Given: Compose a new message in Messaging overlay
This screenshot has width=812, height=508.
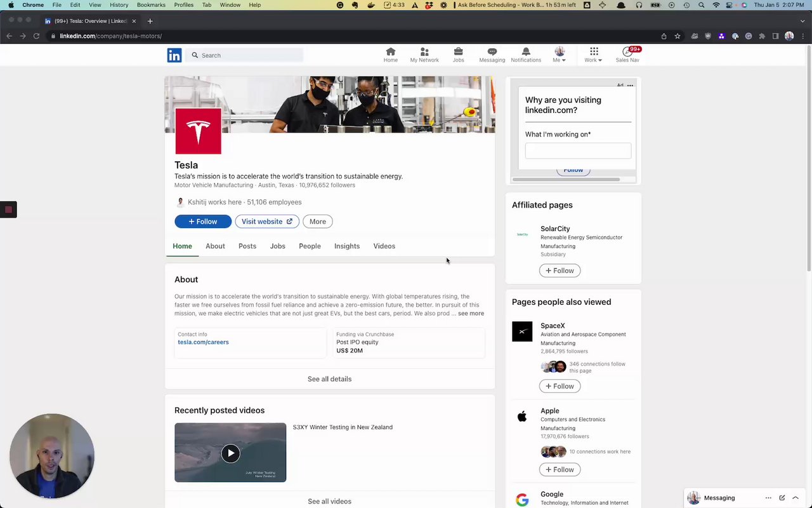Looking at the screenshot, I should 782,498.
